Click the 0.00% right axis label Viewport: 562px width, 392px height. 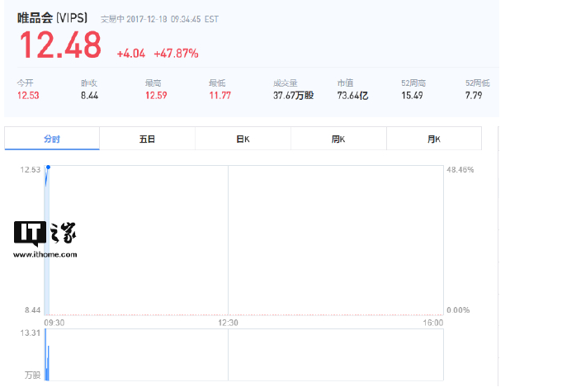click(458, 310)
